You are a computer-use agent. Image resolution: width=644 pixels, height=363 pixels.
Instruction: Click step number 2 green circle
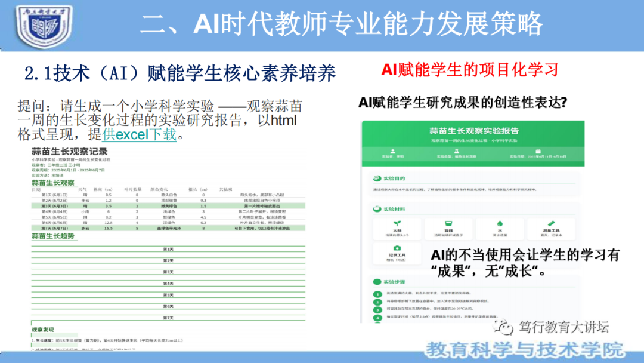(x=377, y=302)
